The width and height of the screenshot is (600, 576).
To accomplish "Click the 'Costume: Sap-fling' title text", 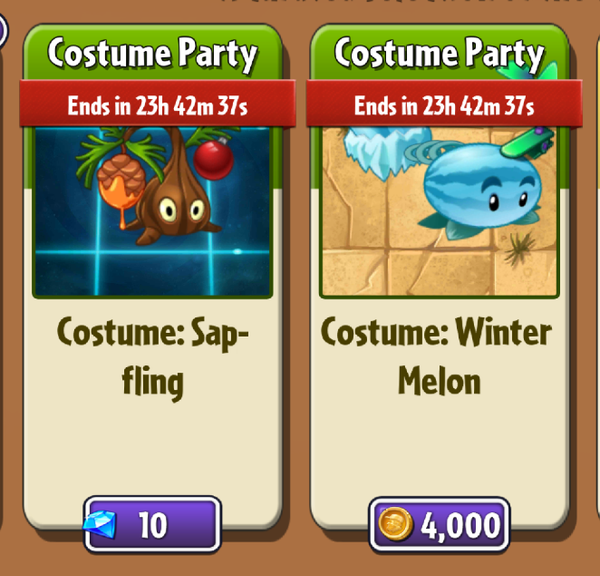I will point(153,357).
